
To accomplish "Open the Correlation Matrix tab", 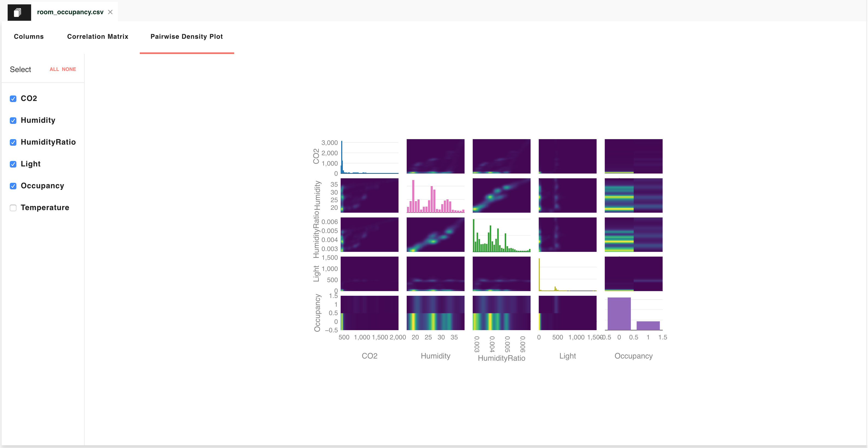I will pyautogui.click(x=97, y=36).
